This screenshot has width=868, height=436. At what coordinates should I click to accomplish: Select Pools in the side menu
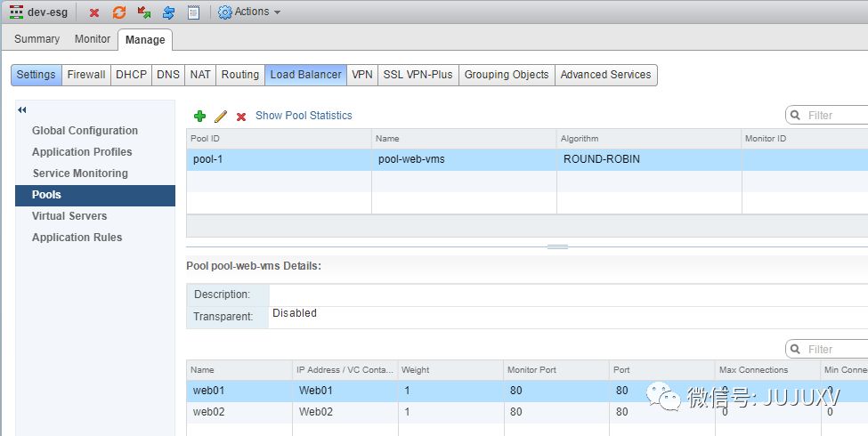point(95,196)
